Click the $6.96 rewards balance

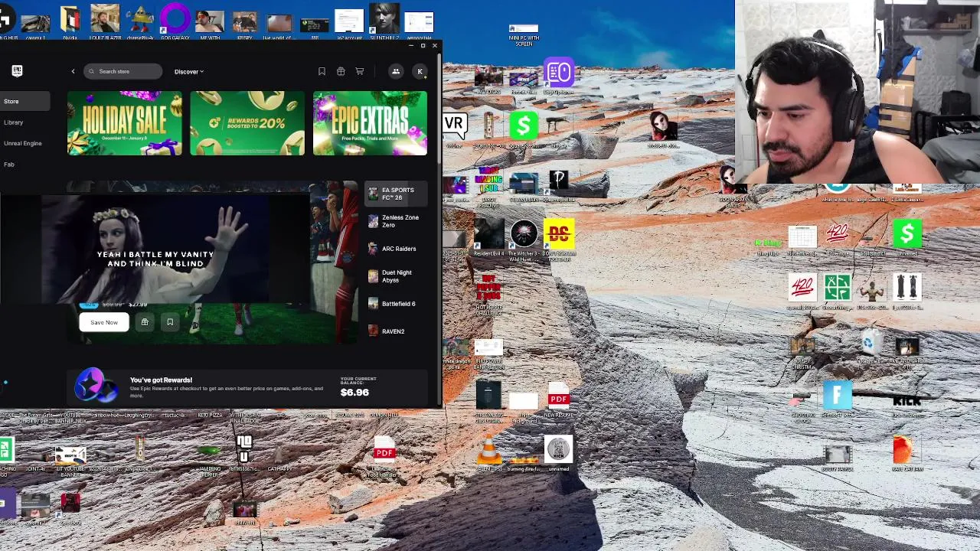354,393
